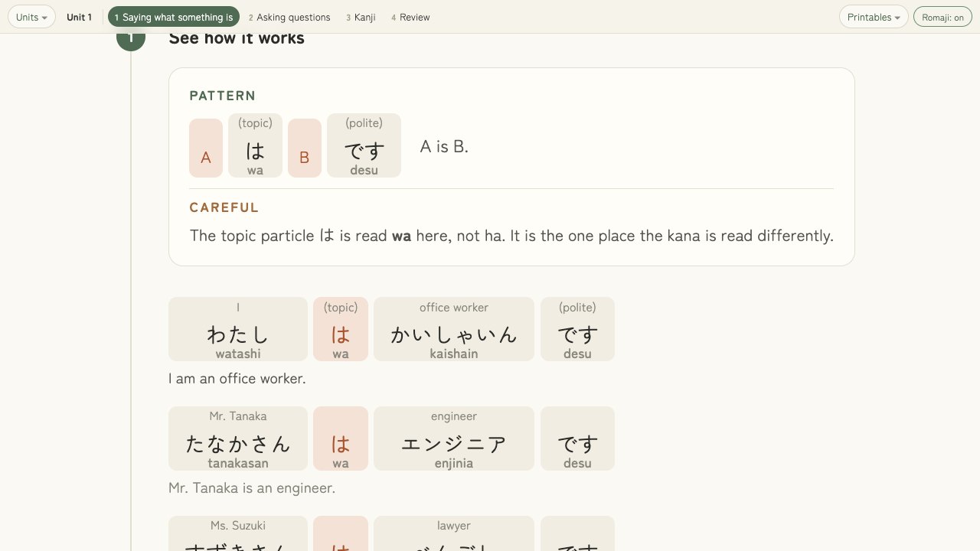Click the CAREFUL note heading
980x551 pixels.
coord(224,207)
